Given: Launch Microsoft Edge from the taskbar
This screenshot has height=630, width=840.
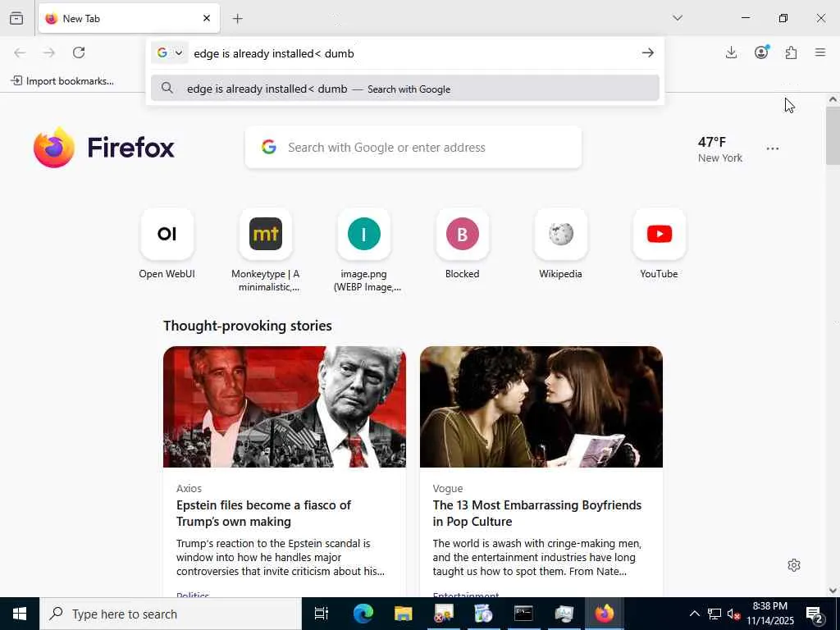Looking at the screenshot, I should 363,614.
